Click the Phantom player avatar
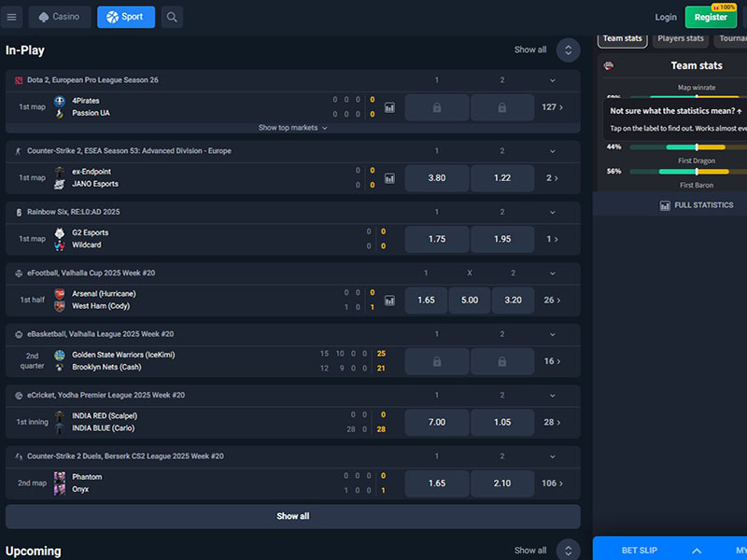The width and height of the screenshot is (747, 560). click(x=60, y=477)
